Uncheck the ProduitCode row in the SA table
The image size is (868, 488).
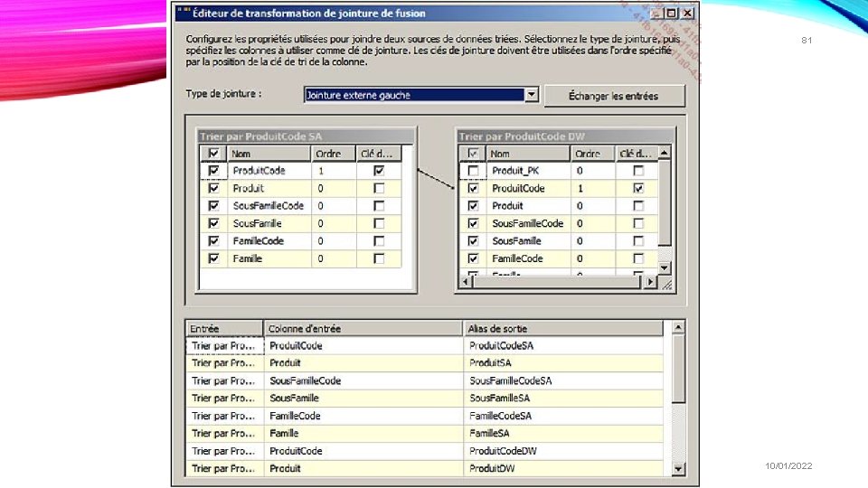[213, 171]
